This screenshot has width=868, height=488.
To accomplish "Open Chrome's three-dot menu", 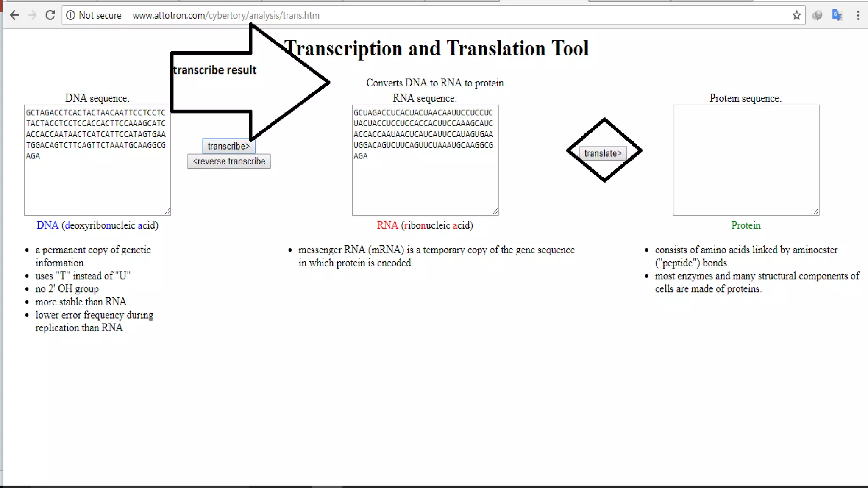I will click(858, 15).
